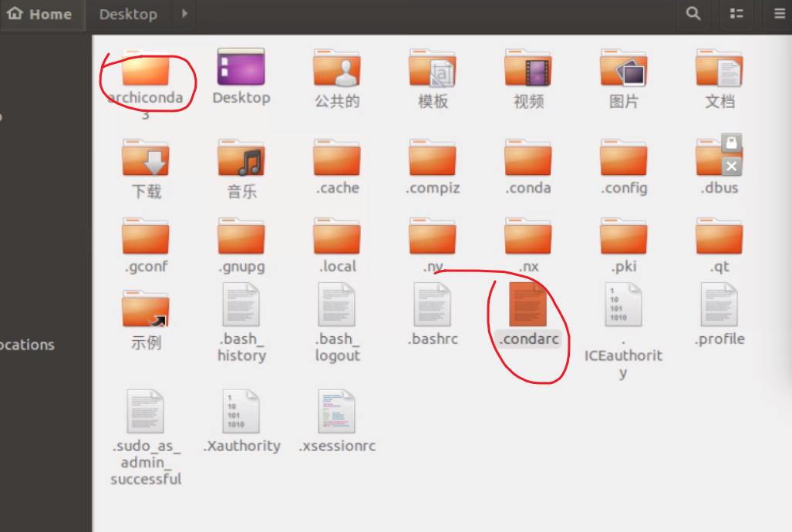The height and width of the screenshot is (532, 792).
Task: Select the .gnupg folder
Action: [241, 236]
